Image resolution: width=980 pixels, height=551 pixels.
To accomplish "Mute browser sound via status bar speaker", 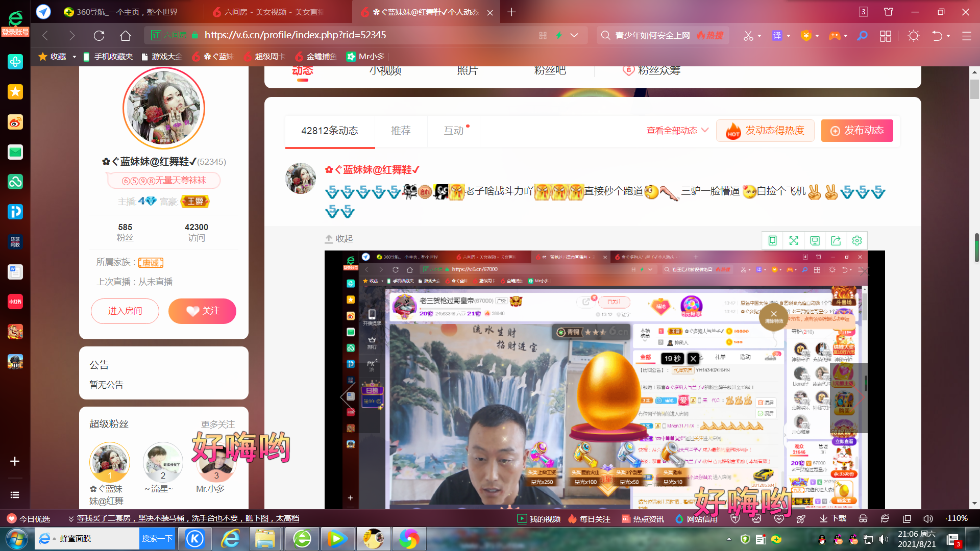I will coord(928,519).
